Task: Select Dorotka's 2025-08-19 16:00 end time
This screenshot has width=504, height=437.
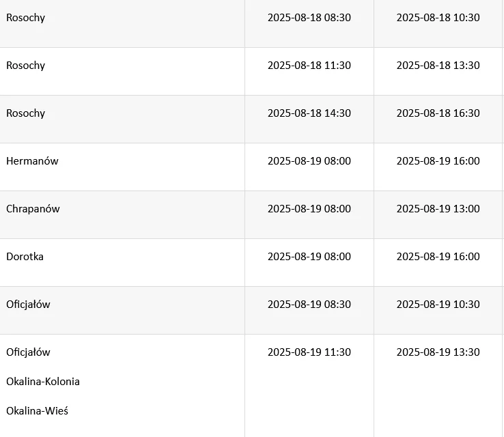Action: coord(438,257)
